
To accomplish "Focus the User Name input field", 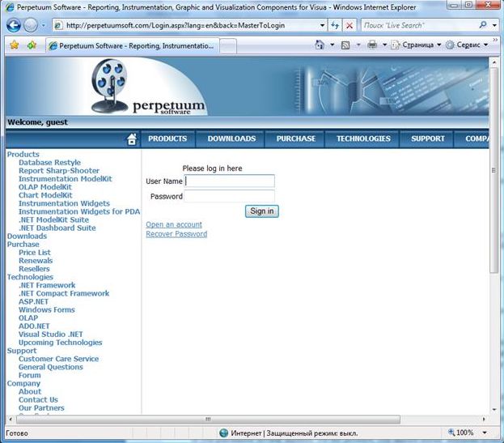I will pos(230,181).
